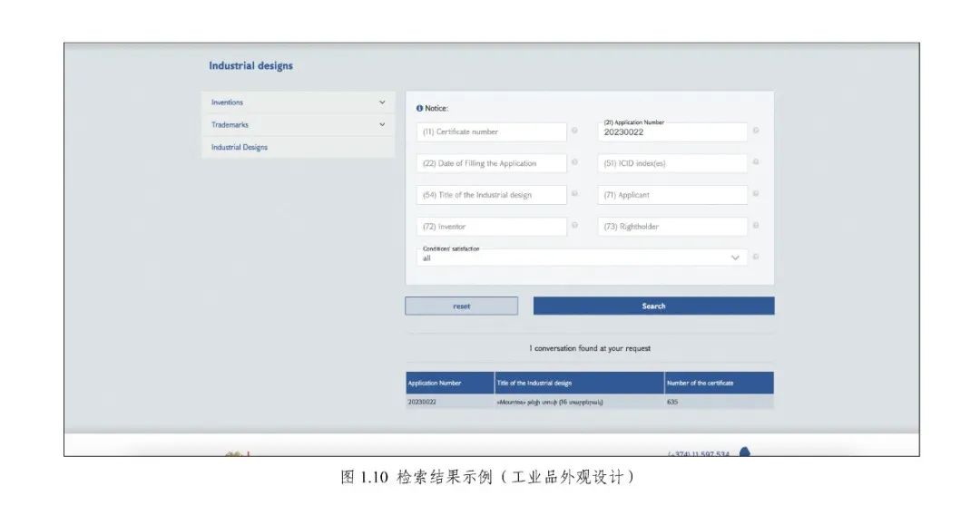Select Industrial Designs in the sidebar
Screen dimensions: 980x525
(x=240, y=147)
